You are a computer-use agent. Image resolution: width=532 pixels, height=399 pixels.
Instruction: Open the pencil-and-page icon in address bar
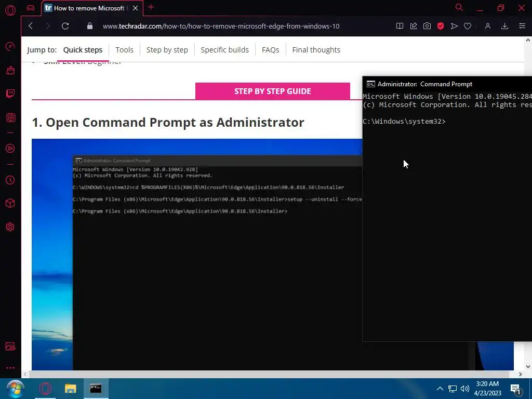(x=413, y=26)
